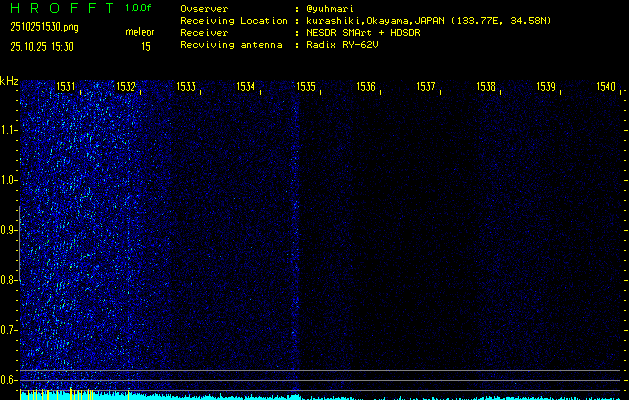Click the Receiver label
The image size is (629, 400).
(x=204, y=33)
